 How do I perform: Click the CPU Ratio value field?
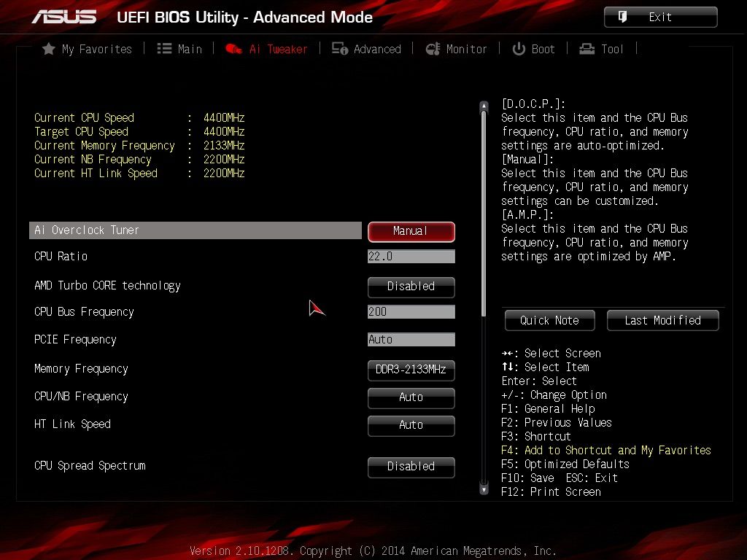(x=411, y=257)
